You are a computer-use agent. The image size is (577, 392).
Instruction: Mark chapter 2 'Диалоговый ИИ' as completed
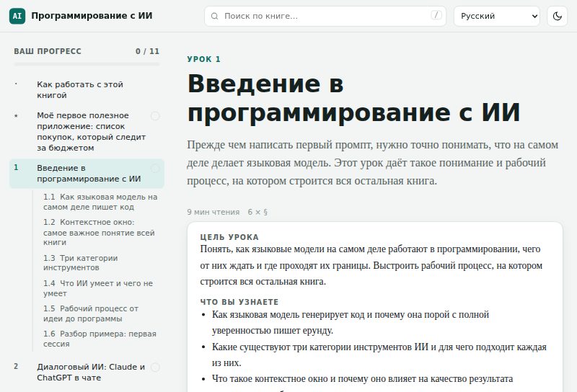pos(155,367)
